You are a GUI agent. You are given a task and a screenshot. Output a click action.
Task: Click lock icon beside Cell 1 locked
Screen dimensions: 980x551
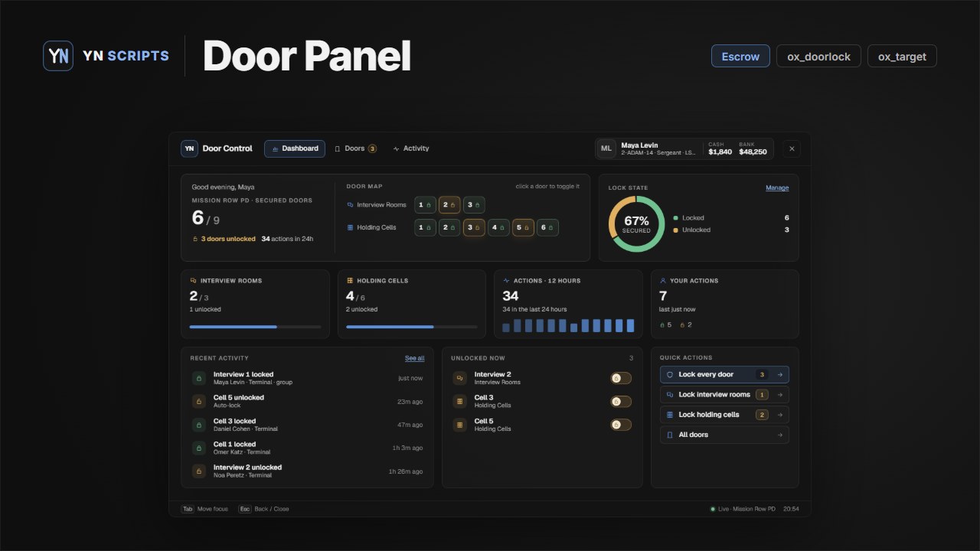coord(198,448)
